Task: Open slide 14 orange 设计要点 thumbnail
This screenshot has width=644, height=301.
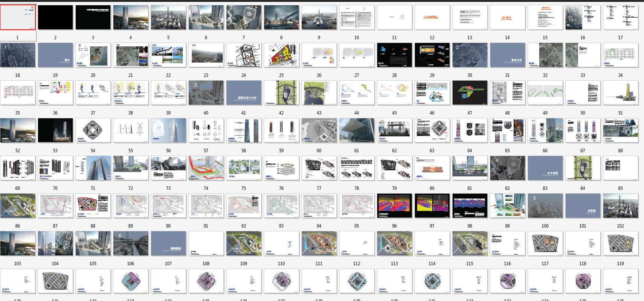Action: point(508,17)
